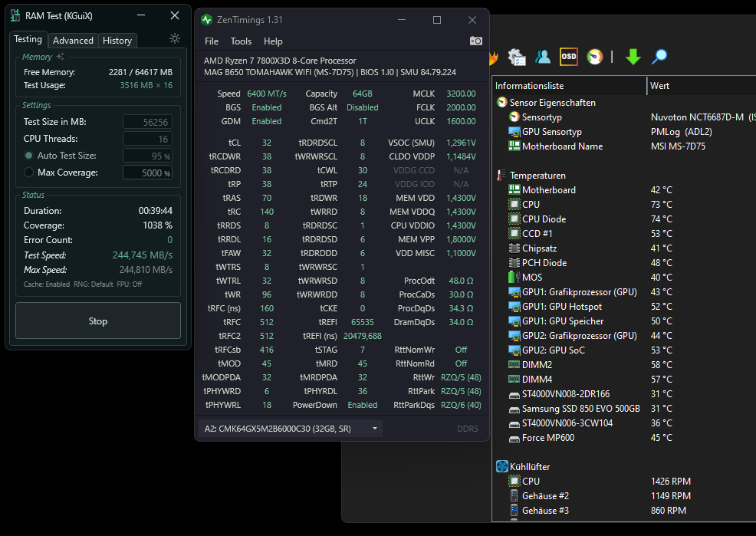Click the plus next to the Memory label
The width and height of the screenshot is (756, 536).
61,56
